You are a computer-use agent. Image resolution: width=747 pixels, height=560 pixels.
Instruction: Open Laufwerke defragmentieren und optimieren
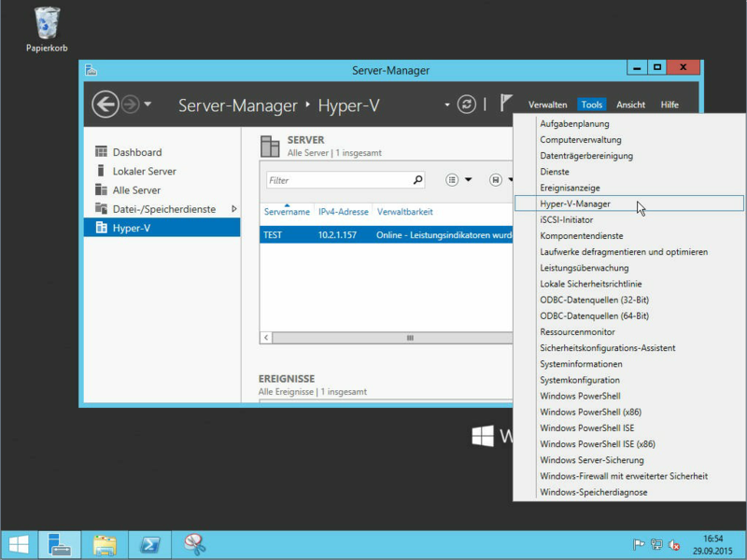[628, 252]
